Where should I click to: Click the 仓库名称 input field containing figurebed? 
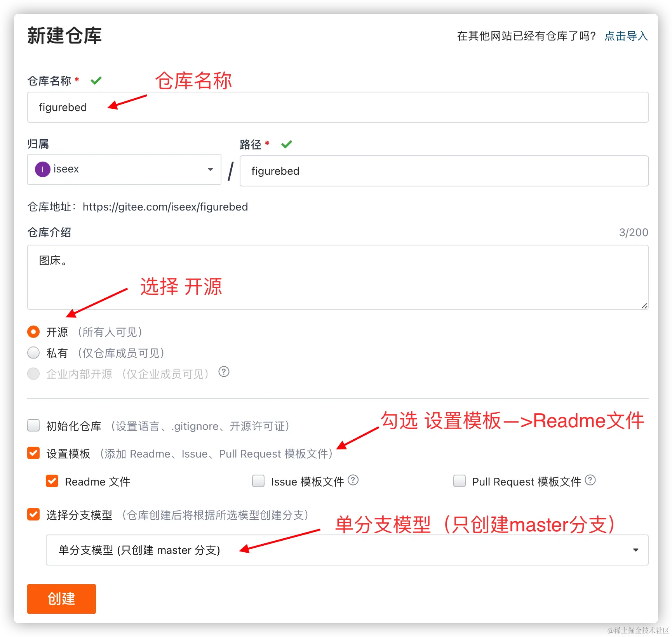pos(338,107)
